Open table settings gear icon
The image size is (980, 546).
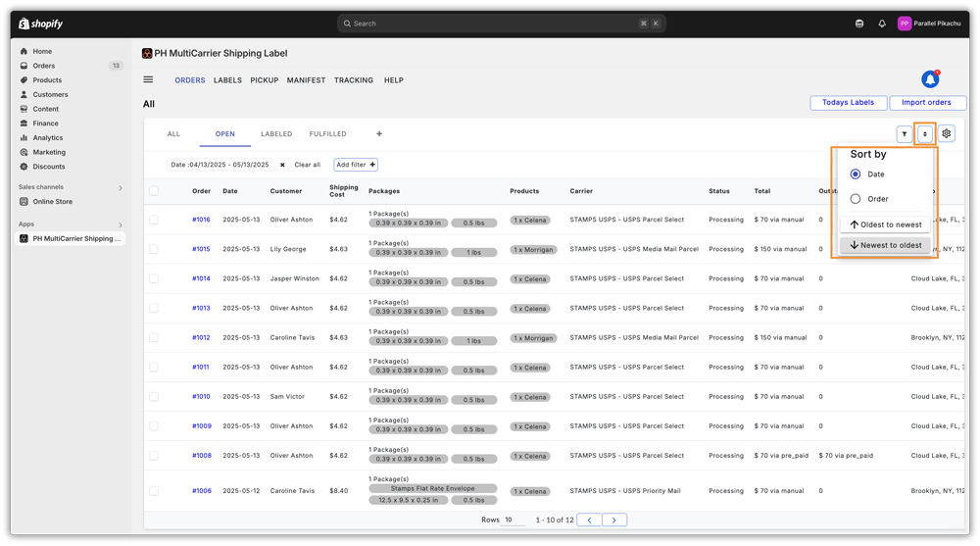click(x=947, y=134)
